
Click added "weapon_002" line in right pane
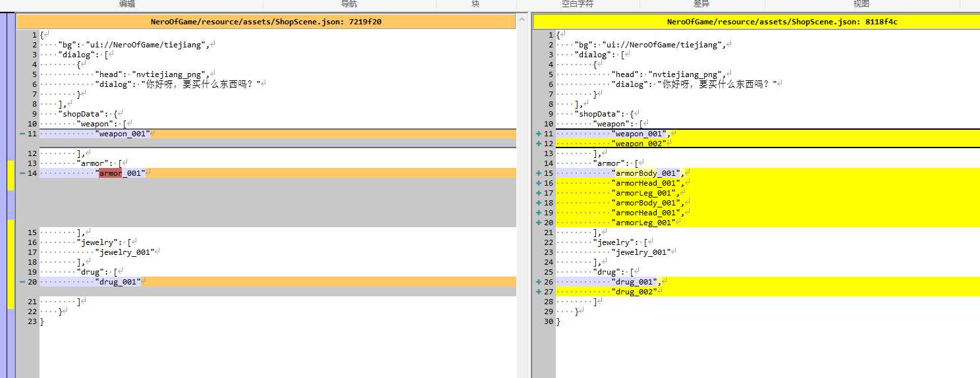768,144
